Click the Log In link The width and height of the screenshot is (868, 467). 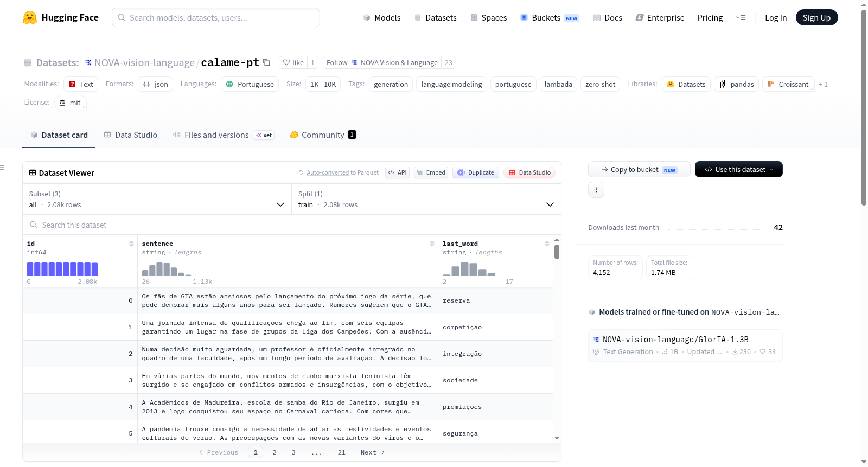(x=776, y=17)
